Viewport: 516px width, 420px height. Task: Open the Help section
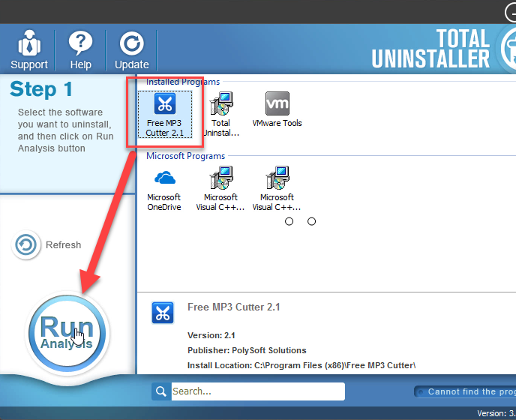81,50
